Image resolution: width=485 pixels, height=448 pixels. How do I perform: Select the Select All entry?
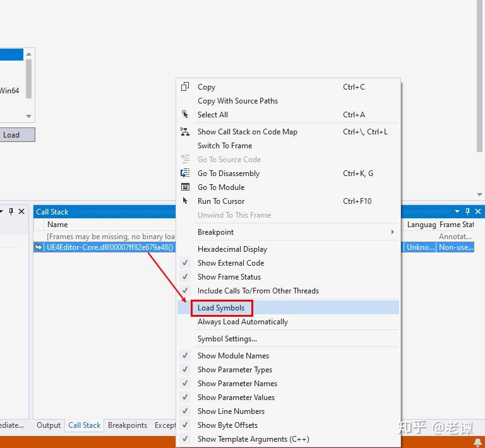pos(288,115)
